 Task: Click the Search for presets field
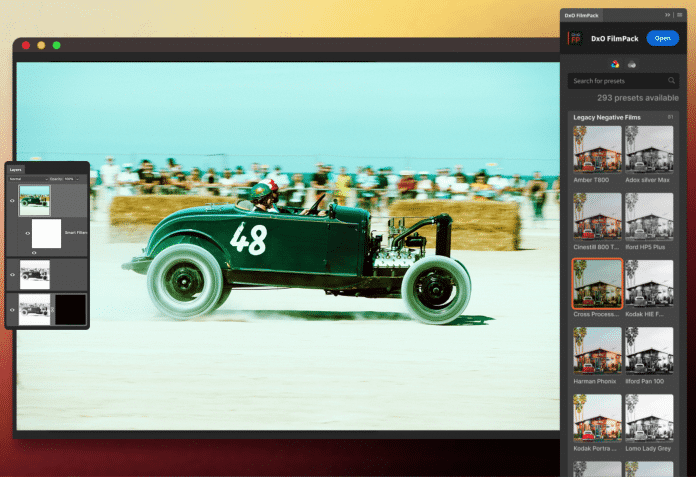click(615, 80)
